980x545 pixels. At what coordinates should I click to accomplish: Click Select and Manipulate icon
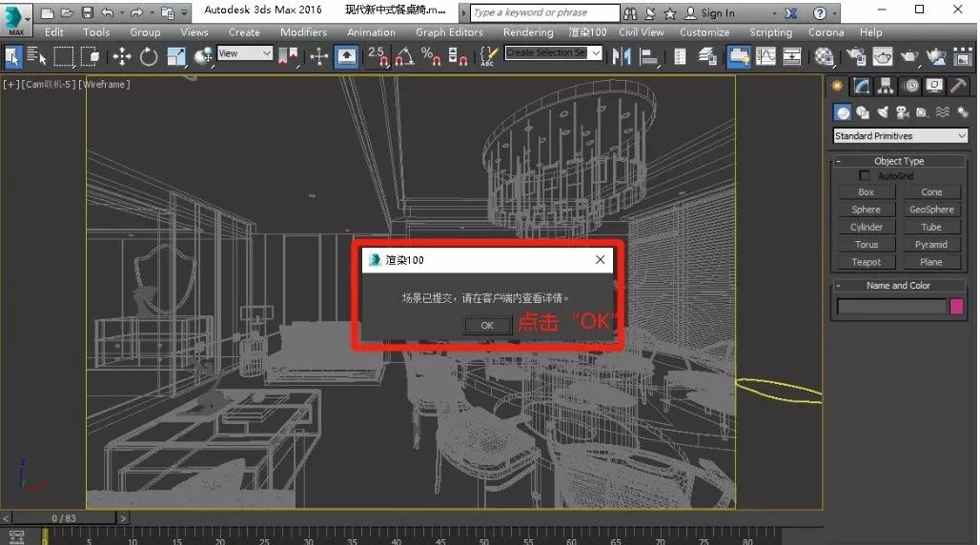(x=319, y=57)
